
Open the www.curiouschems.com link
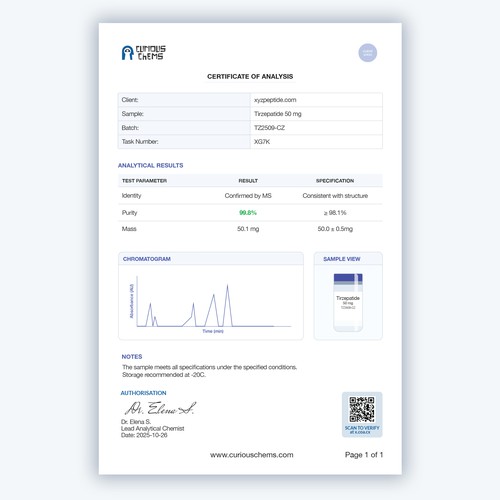pyautogui.click(x=252, y=455)
